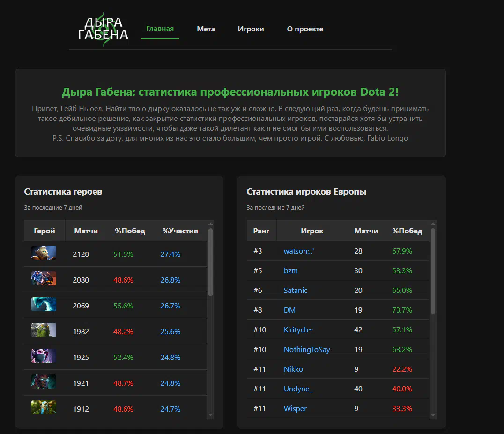The height and width of the screenshot is (434, 504).
Task: Open the Главная tab
Action: 160,29
